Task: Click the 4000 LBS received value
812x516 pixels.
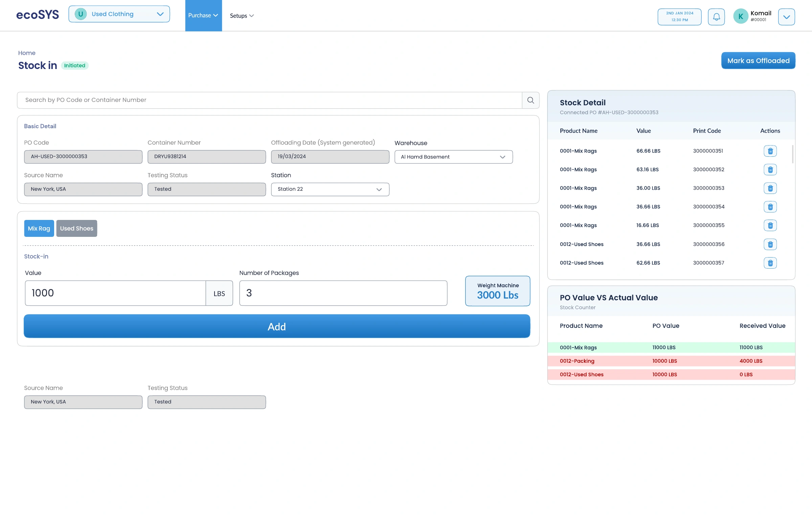Action: point(751,361)
